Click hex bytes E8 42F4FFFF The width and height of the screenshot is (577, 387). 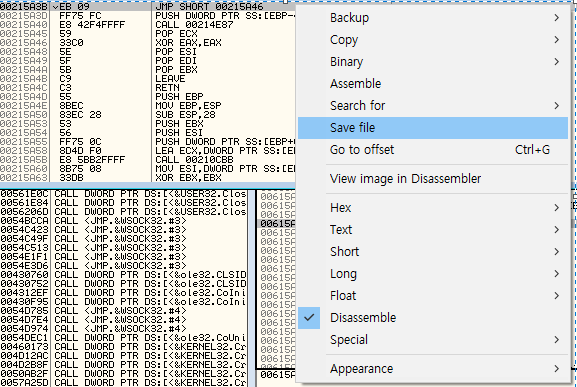tap(92, 25)
